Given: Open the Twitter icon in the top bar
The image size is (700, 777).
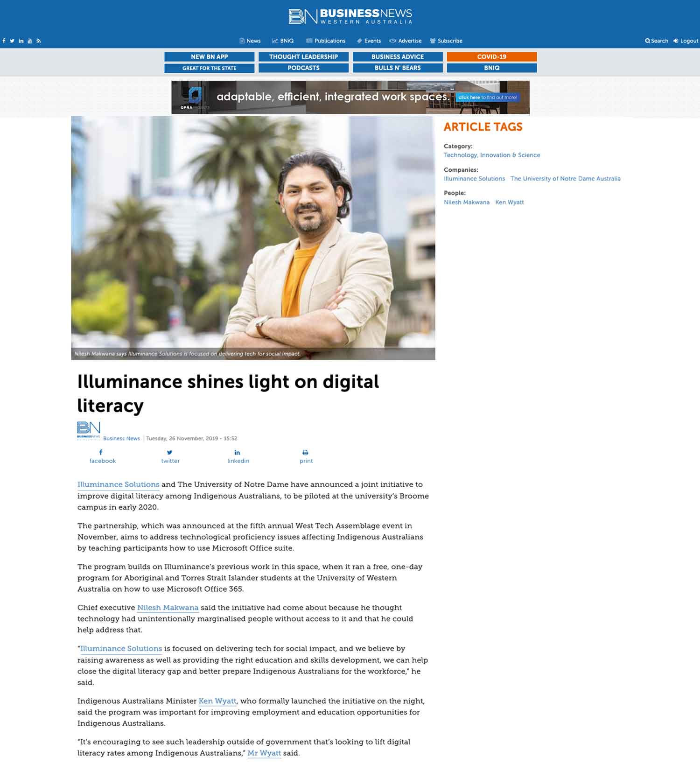Looking at the screenshot, I should [12, 41].
